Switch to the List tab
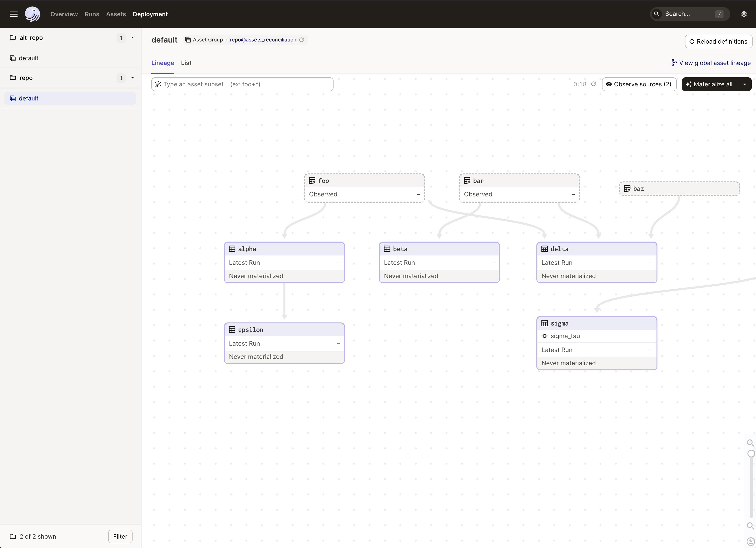This screenshot has width=756, height=548. click(x=186, y=63)
